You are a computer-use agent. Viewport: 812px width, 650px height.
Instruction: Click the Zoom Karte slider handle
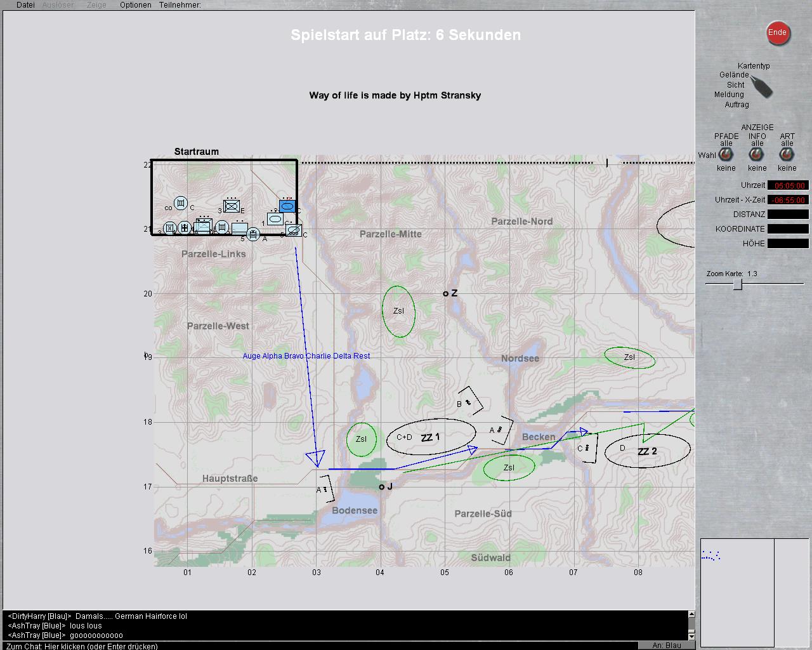tap(738, 284)
